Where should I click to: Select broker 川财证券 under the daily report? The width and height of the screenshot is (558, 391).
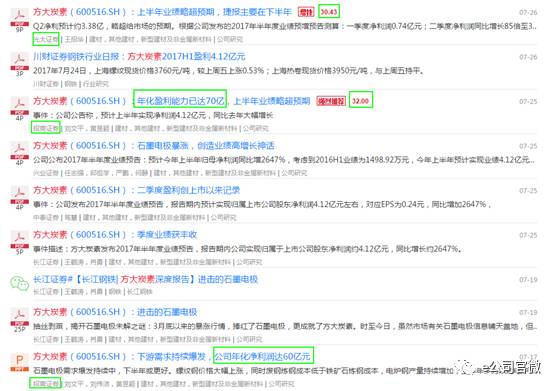(x=46, y=84)
